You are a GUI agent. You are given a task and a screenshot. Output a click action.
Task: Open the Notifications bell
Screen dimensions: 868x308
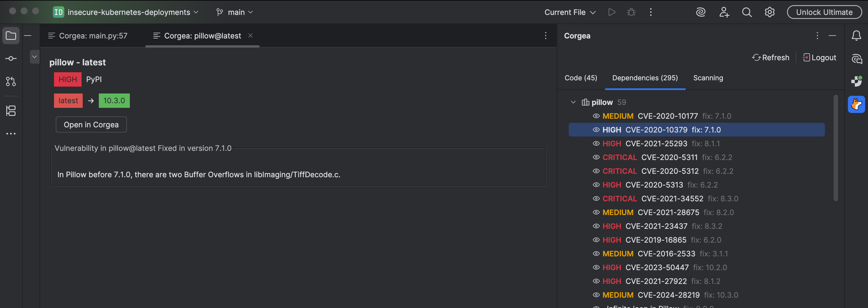click(856, 35)
